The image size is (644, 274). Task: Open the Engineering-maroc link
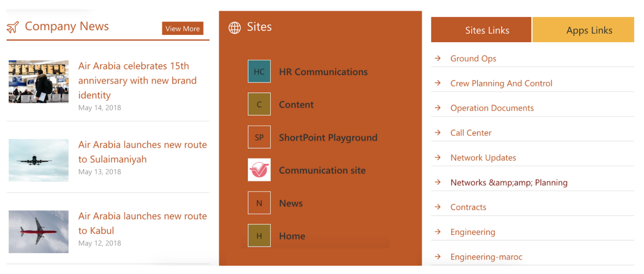[x=486, y=257]
